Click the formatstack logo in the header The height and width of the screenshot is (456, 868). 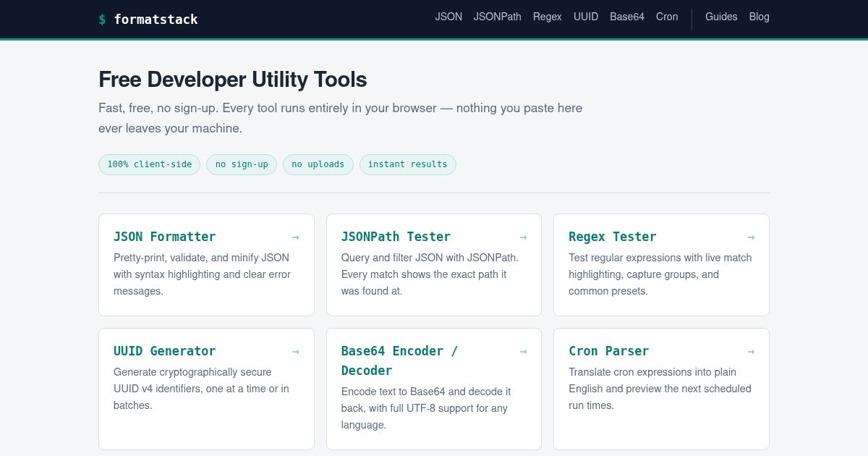(x=148, y=20)
